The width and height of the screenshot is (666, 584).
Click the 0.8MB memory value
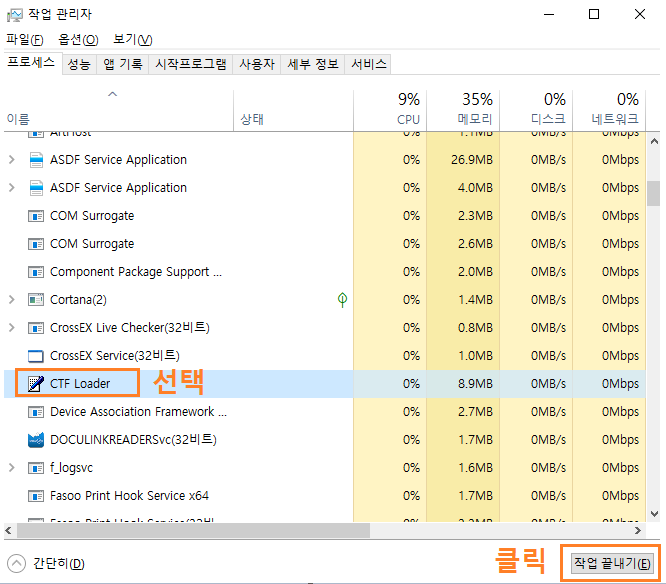[x=475, y=328]
